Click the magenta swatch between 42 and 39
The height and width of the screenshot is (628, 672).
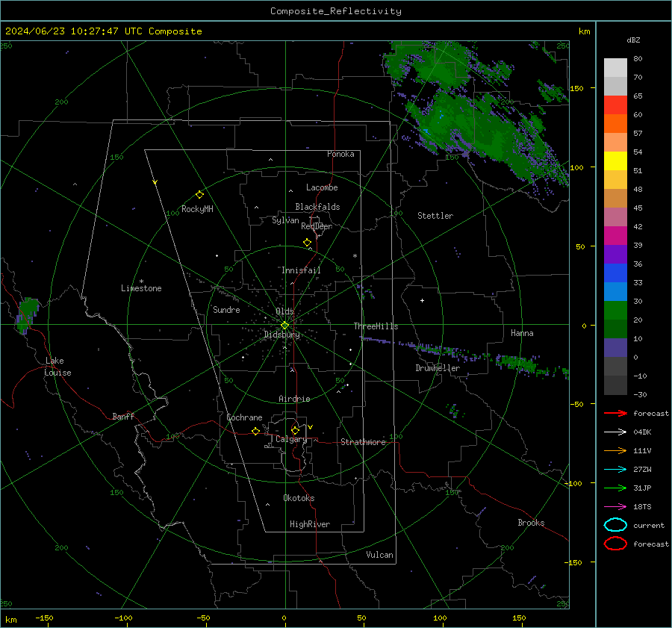point(615,236)
